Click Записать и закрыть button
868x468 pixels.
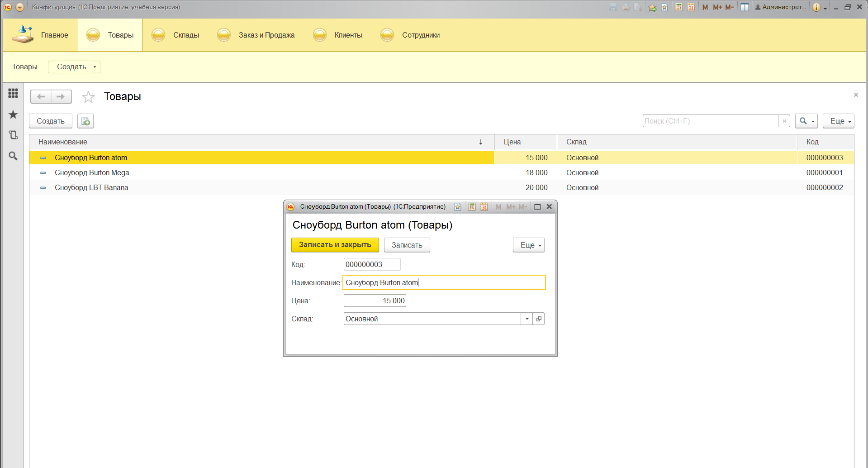[335, 245]
